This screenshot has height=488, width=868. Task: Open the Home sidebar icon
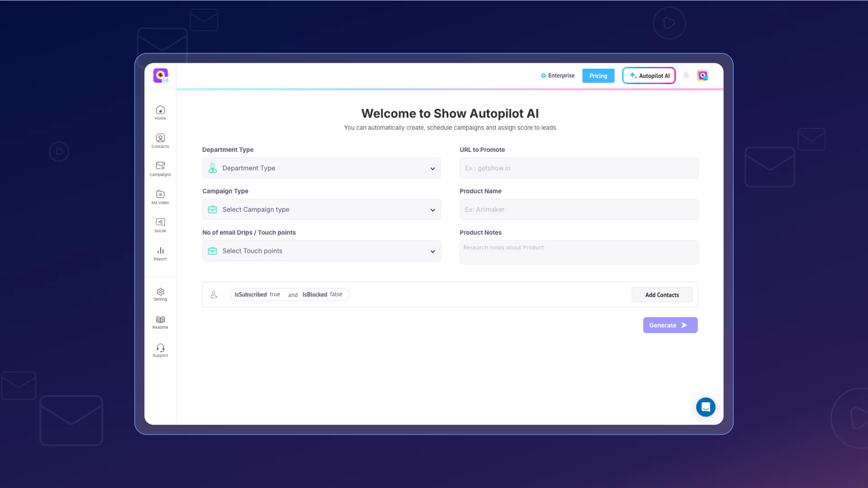pos(160,110)
